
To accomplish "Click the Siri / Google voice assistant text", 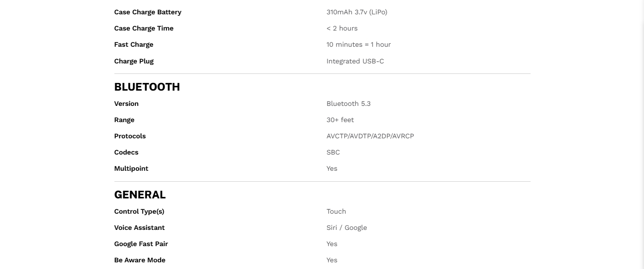I will 347,228.
